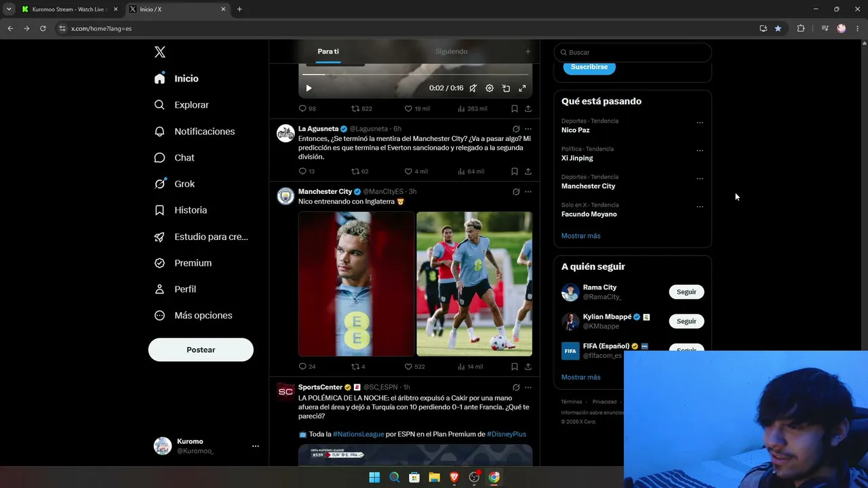This screenshot has height=488, width=868.
Task: Click the Suscribirse button
Action: tap(589, 67)
